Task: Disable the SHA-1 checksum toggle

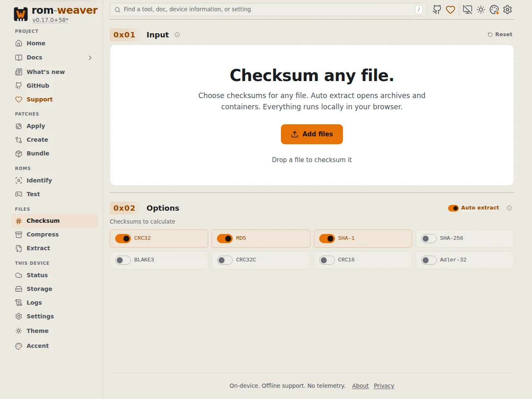Action: 327,239
